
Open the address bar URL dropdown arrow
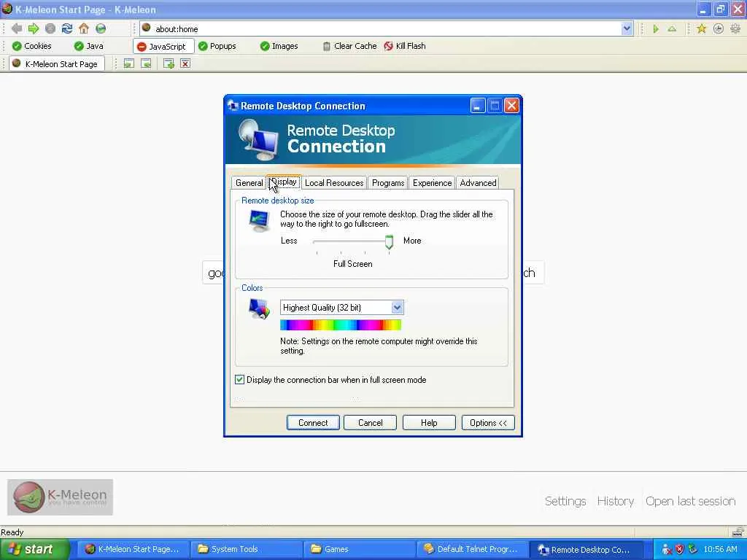[x=627, y=28]
